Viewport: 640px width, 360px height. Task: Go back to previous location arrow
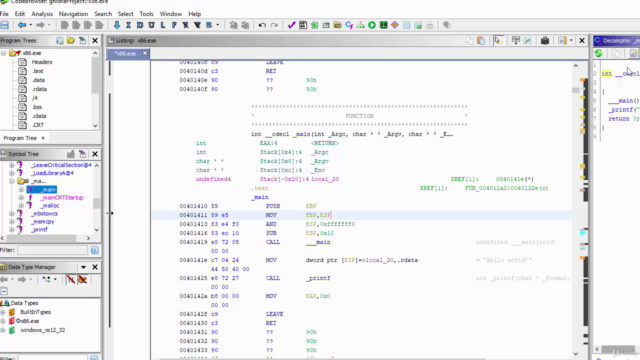[22, 25]
